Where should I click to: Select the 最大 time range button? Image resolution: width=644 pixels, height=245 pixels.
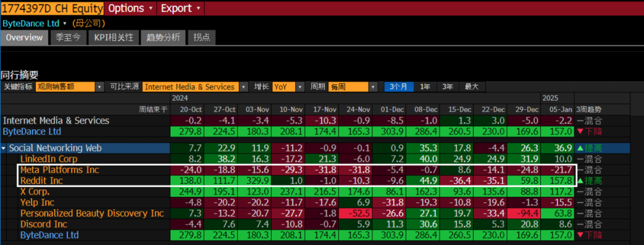pos(472,87)
